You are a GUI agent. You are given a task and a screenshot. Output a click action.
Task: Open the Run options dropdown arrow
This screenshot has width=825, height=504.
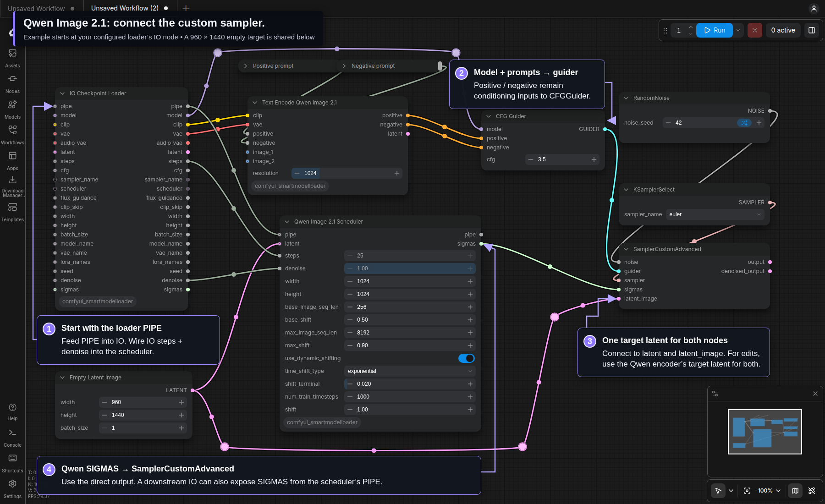tap(738, 30)
